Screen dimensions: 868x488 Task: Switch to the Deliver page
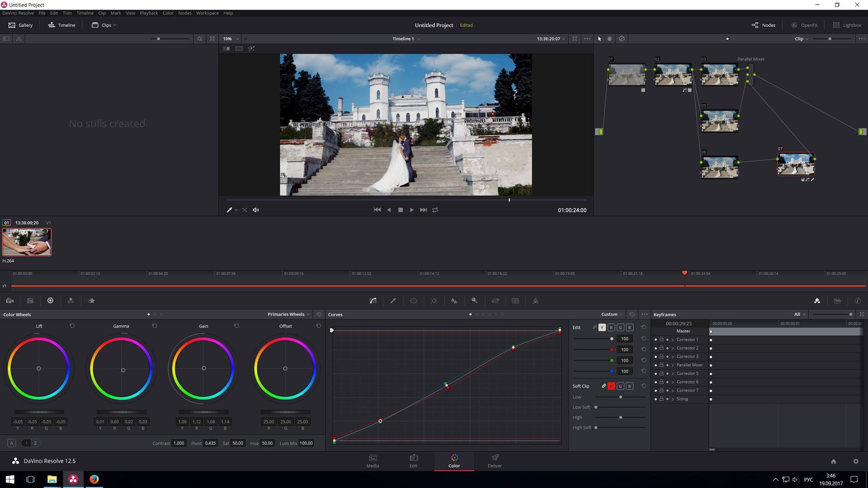(x=495, y=461)
